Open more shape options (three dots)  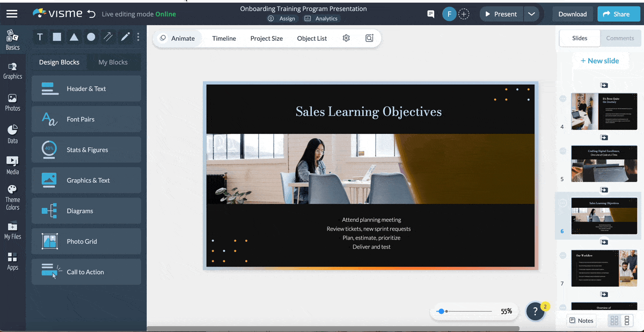(138, 37)
